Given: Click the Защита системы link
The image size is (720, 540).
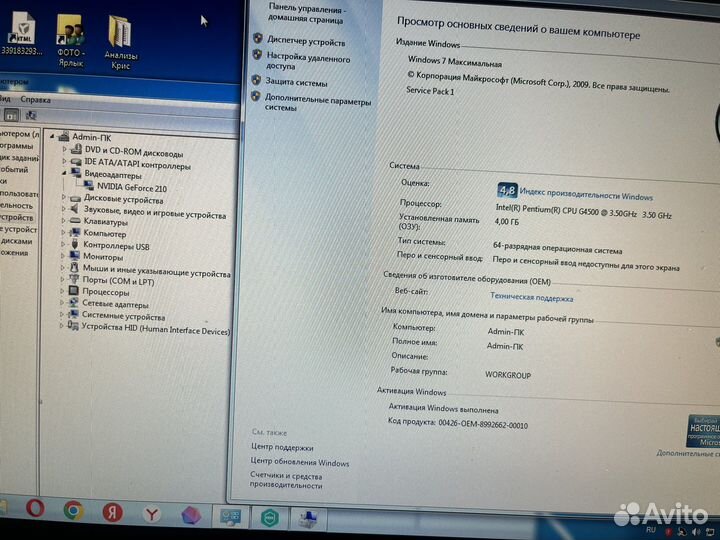Looking at the screenshot, I should click(297, 83).
